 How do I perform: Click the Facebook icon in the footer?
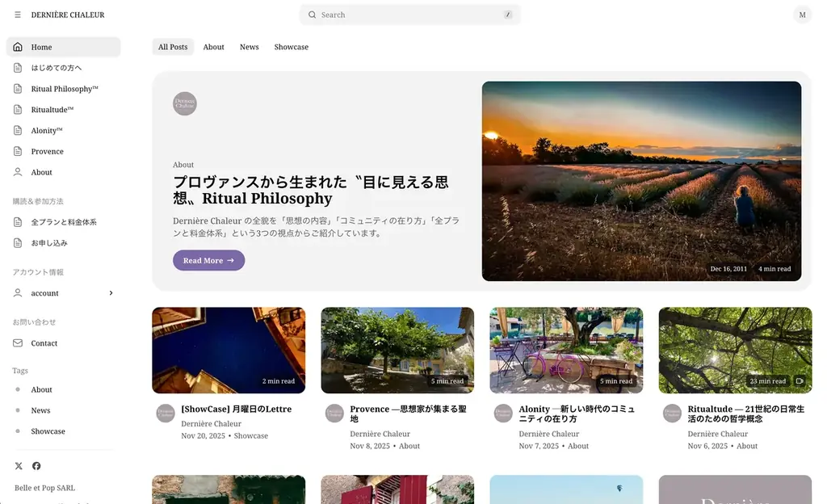click(x=36, y=465)
